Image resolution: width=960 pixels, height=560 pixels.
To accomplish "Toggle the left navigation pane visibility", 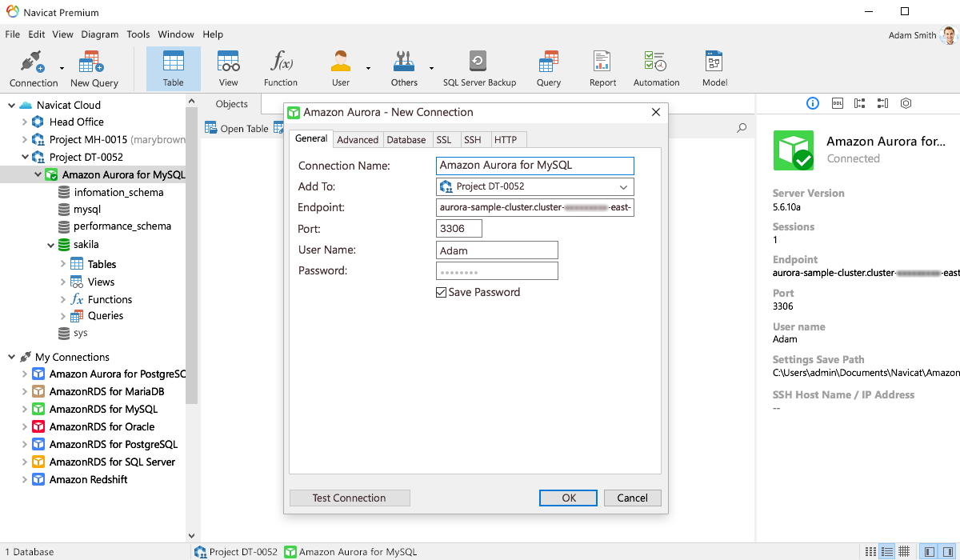I will coord(930,551).
